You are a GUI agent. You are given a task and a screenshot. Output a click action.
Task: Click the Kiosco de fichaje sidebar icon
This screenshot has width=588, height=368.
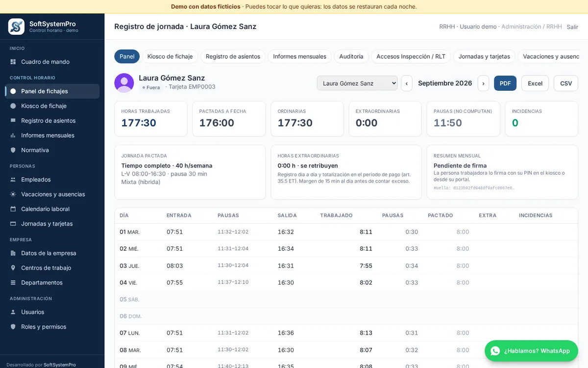(x=13, y=106)
